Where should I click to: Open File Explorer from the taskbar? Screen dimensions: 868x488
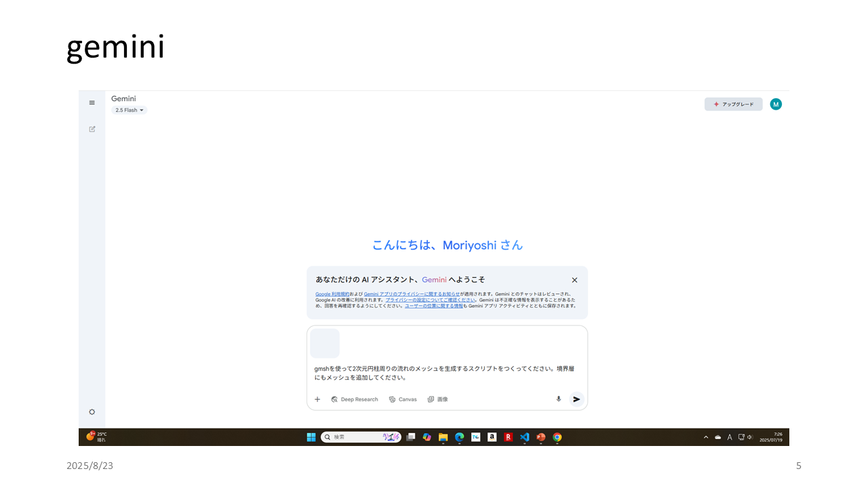pyautogui.click(x=443, y=437)
